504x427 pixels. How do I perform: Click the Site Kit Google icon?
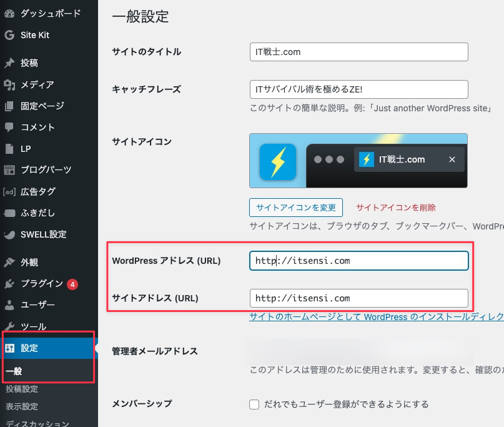9,35
